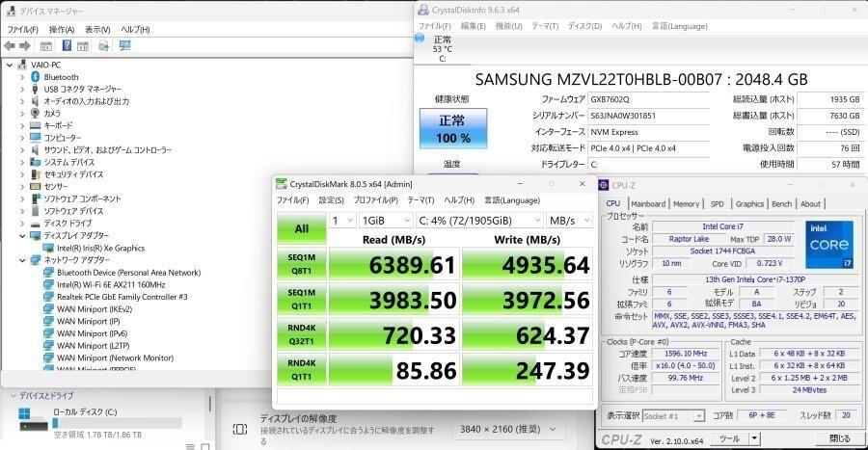Start the RND4K Q32T1 test
The height and width of the screenshot is (450, 868).
302,334
